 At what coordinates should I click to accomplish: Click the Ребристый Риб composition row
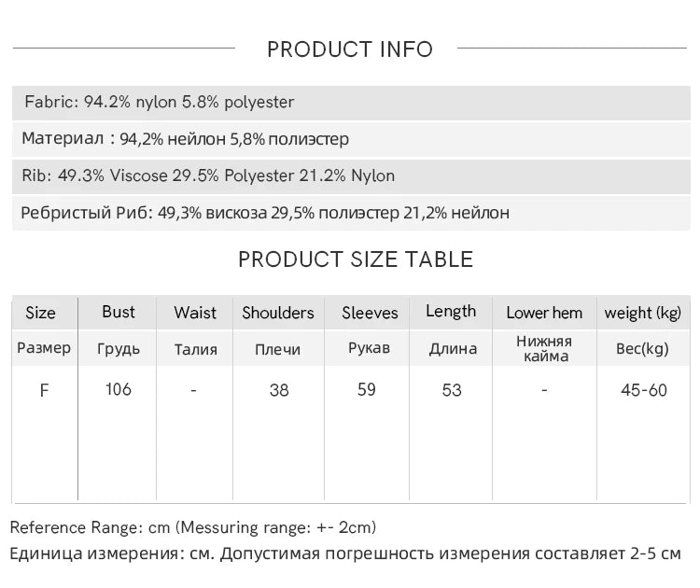click(265, 213)
